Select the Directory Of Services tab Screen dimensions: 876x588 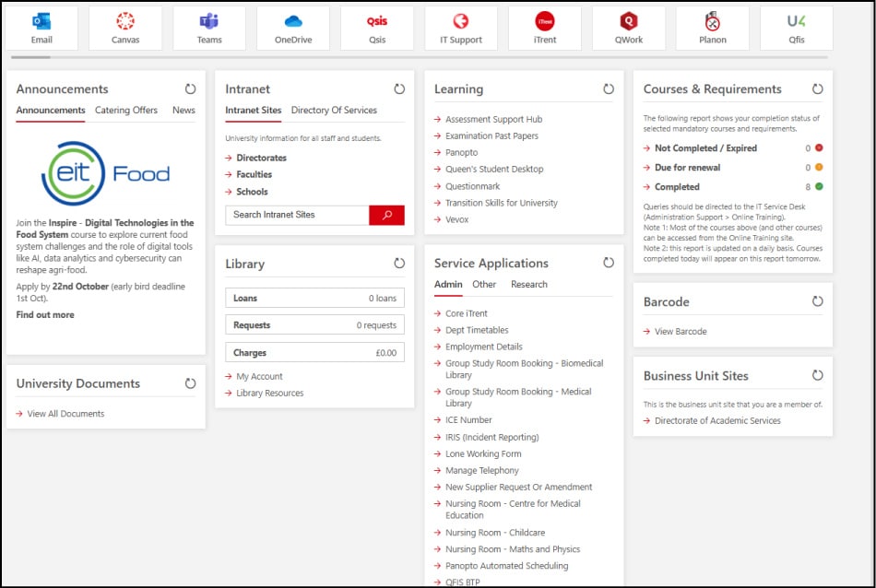[334, 111]
